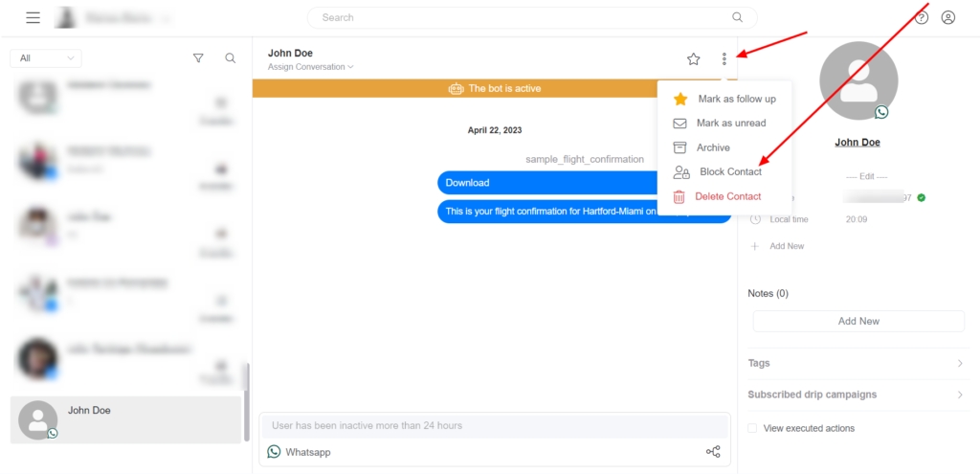Screen dimensions: 980x474
Task: Expand the Assign Conversation dropdown
Action: click(311, 67)
